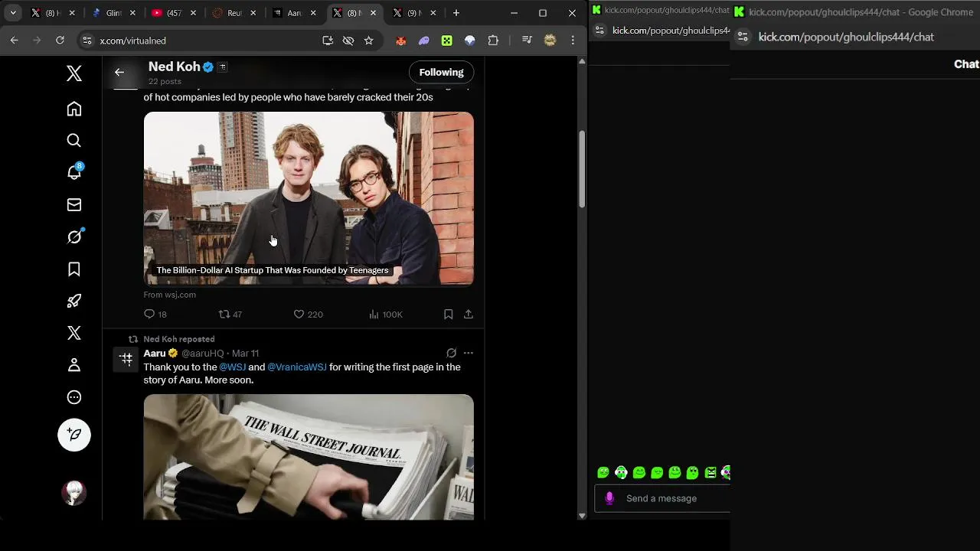Viewport: 980px width, 551px height.
Task: Switch to the YouTube (457 tab
Action: [x=173, y=13]
